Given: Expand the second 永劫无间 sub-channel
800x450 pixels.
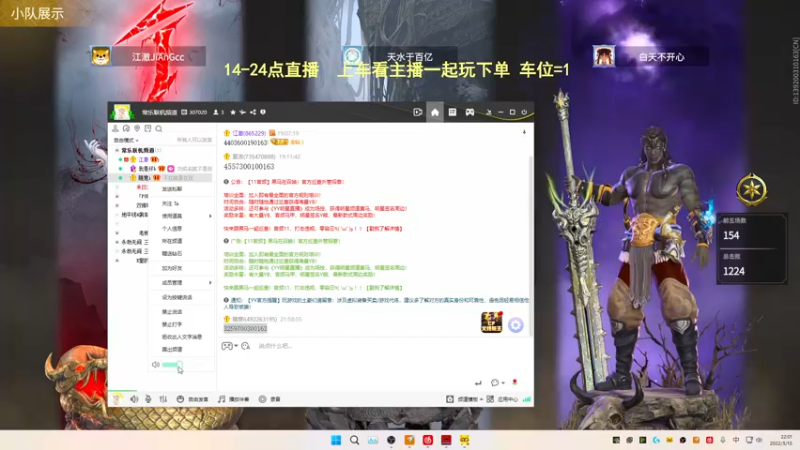Looking at the screenshot, I should pos(117,252).
